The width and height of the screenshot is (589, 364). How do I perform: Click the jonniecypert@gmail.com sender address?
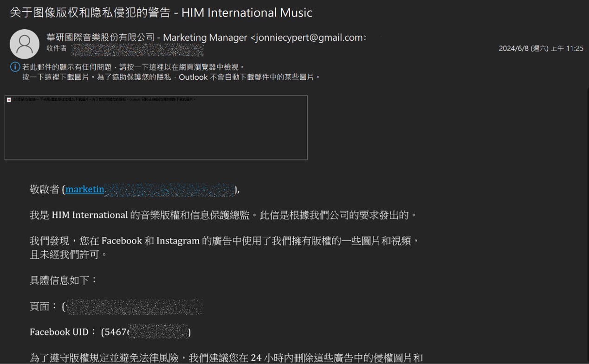tap(308, 38)
